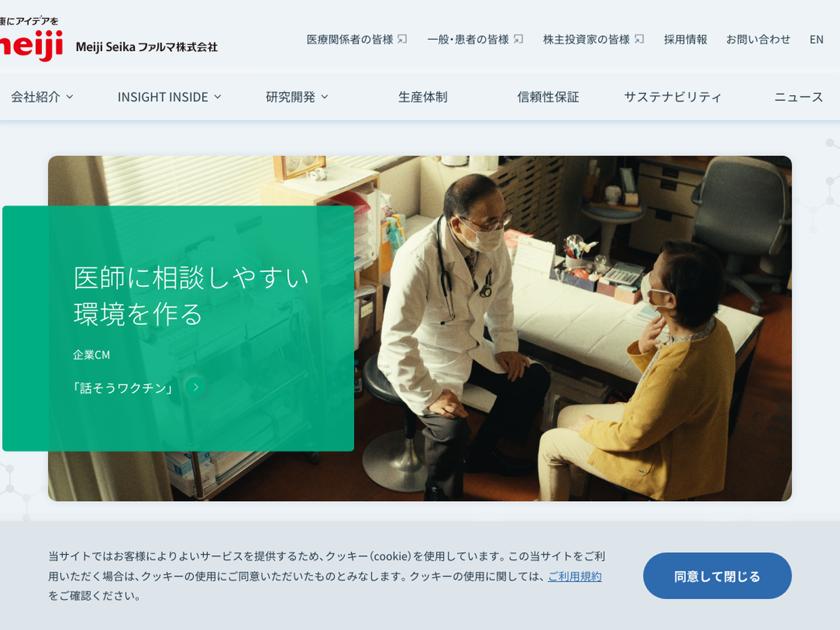The width and height of the screenshot is (840, 630).
Task: Click the 同意して閉じる button
Action: tap(717, 576)
